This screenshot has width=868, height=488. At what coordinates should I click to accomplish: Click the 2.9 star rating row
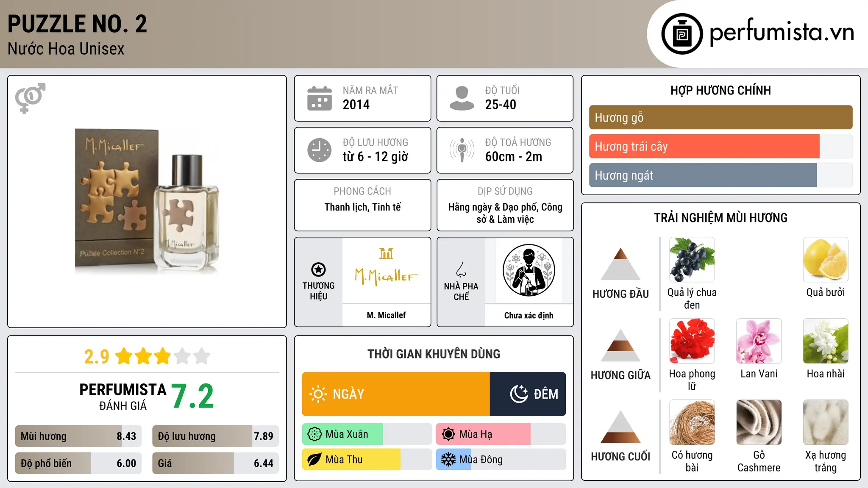click(147, 356)
